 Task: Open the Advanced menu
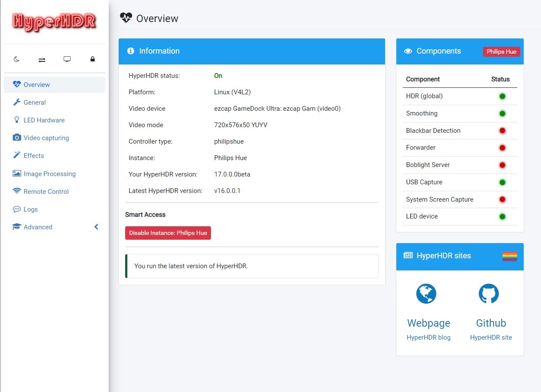55,227
